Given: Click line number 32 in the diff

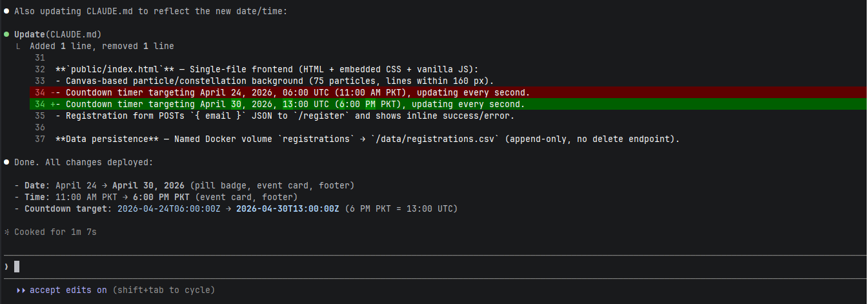Looking at the screenshot, I should click(x=40, y=69).
